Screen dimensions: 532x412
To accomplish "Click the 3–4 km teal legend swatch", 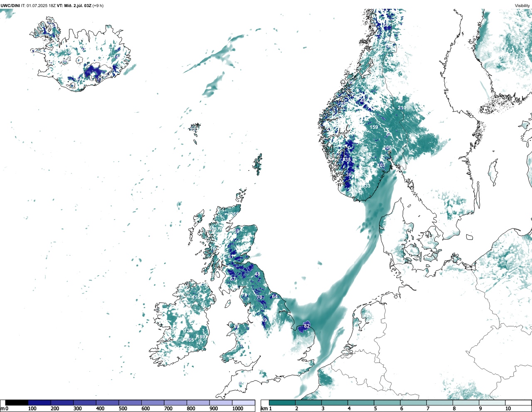I will coord(335,402).
